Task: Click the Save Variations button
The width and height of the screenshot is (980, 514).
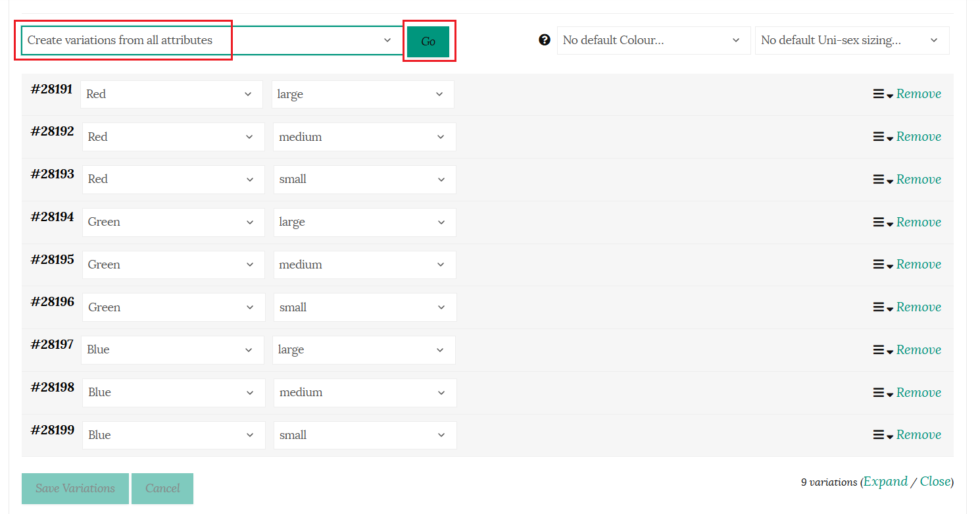Action: click(x=75, y=488)
